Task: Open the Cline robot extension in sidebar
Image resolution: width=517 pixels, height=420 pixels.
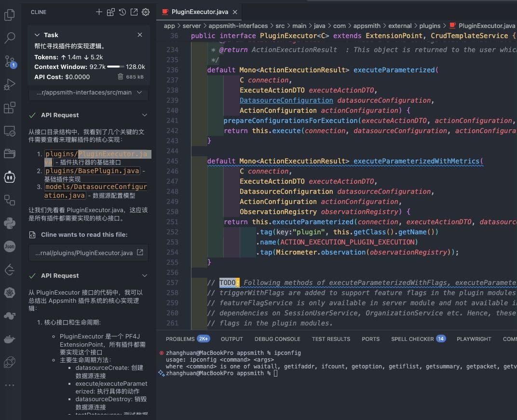Action: coord(10,177)
